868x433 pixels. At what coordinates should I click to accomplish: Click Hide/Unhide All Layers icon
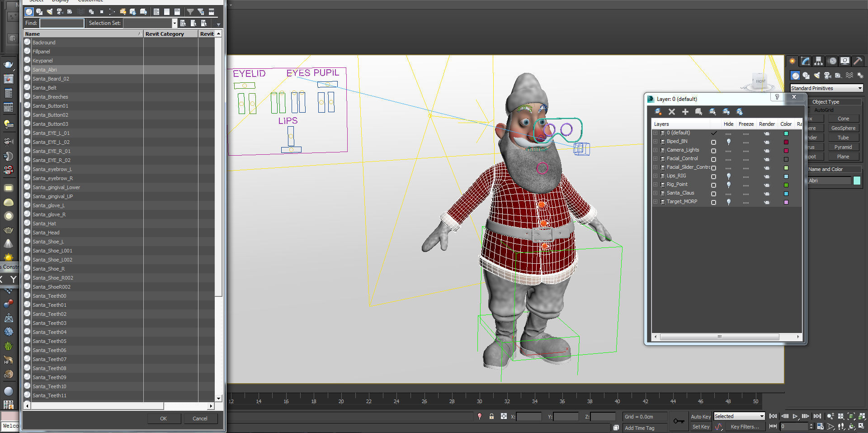click(726, 112)
